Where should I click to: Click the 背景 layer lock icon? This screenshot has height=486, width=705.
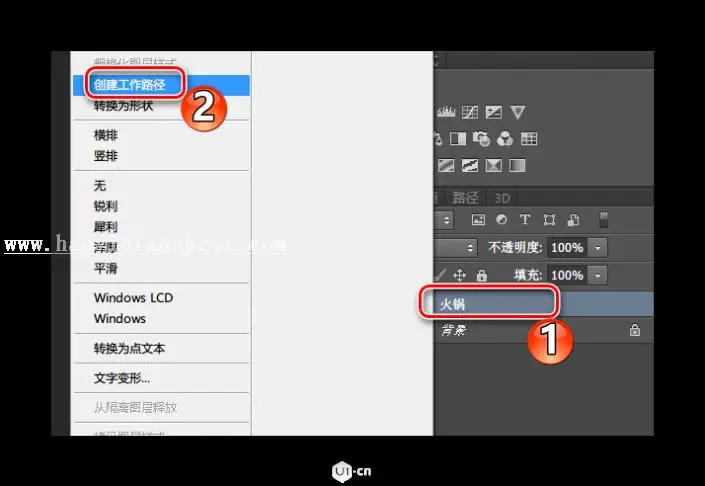(x=634, y=330)
